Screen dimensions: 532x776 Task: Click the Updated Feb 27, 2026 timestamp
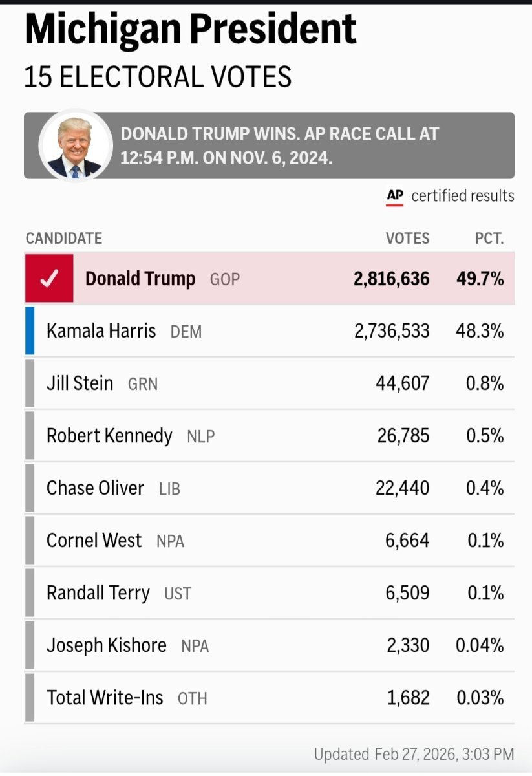pos(414,754)
